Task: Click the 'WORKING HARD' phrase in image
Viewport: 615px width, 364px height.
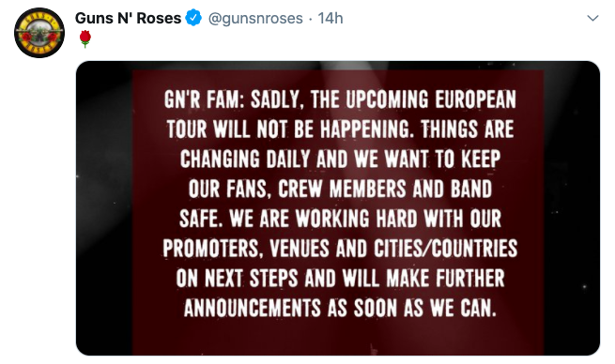Action: [x=356, y=219]
